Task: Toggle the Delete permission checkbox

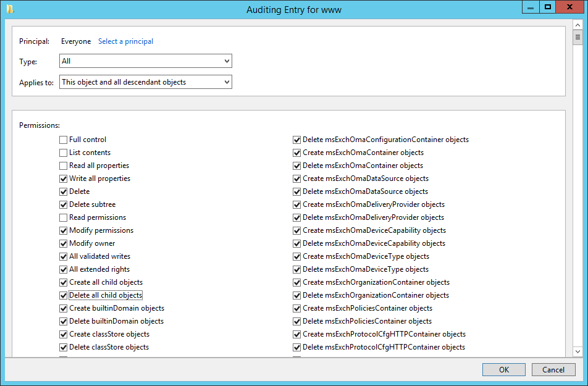Action: coord(64,191)
